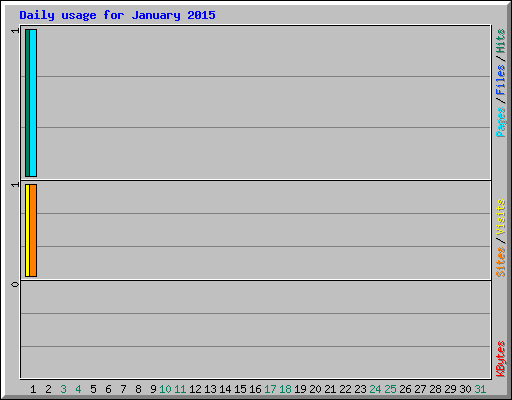Select day 17 on the x-axis
Viewport: 512px width, 400px height.
coord(270,389)
